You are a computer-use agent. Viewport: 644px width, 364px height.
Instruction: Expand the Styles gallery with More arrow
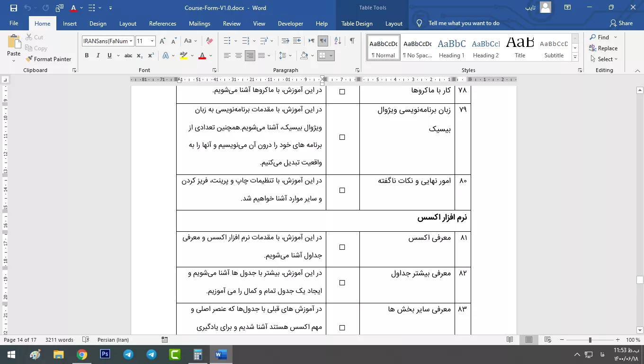click(x=575, y=57)
